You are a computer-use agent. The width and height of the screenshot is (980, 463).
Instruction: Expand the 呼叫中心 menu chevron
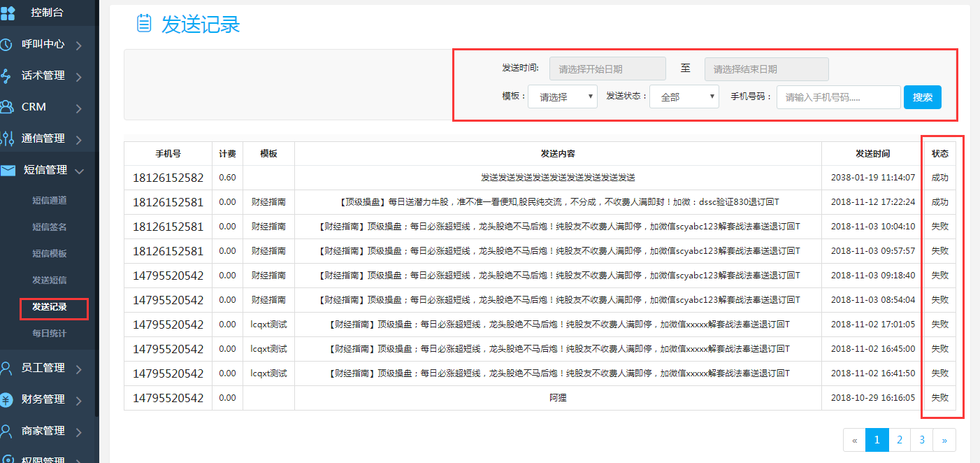pyautogui.click(x=79, y=45)
